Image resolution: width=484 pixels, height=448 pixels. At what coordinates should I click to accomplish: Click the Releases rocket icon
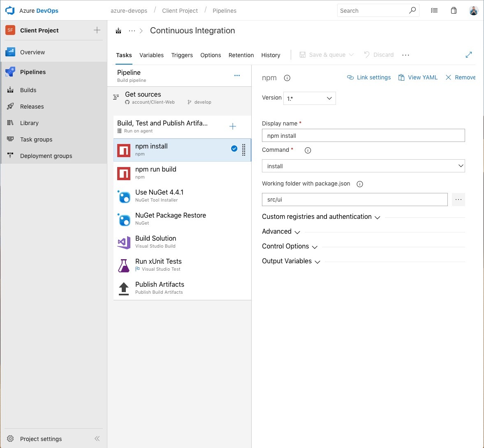click(x=10, y=106)
